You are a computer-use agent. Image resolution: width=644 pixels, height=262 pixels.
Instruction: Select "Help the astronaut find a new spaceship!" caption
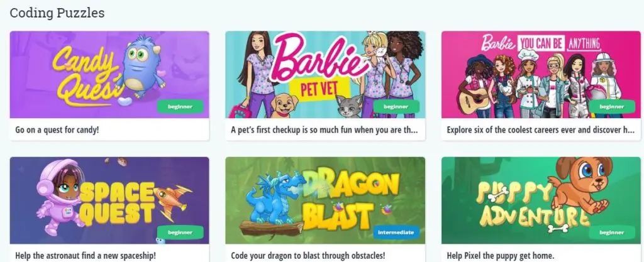click(86, 256)
